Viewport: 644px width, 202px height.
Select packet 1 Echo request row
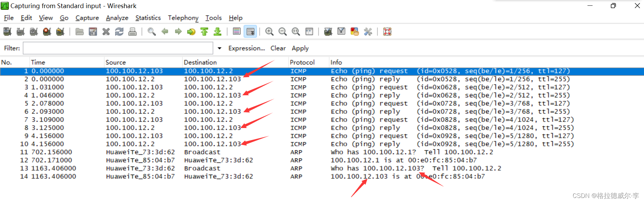click(322, 71)
